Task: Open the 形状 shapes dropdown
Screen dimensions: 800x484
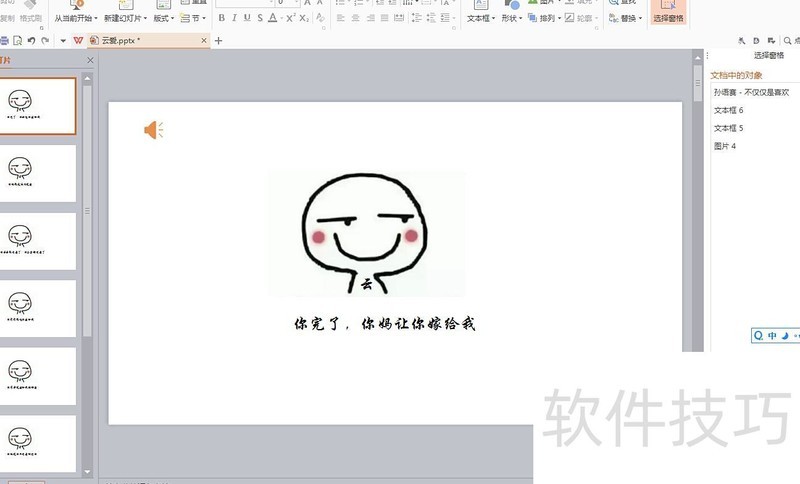Action: click(512, 18)
